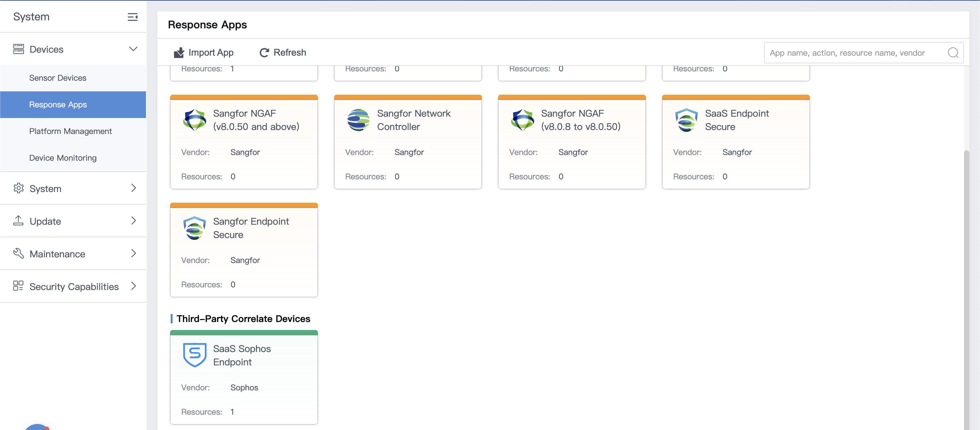Screen dimensions: 980x430
Task: Open Platform Management menu item
Action: tap(73, 131)
